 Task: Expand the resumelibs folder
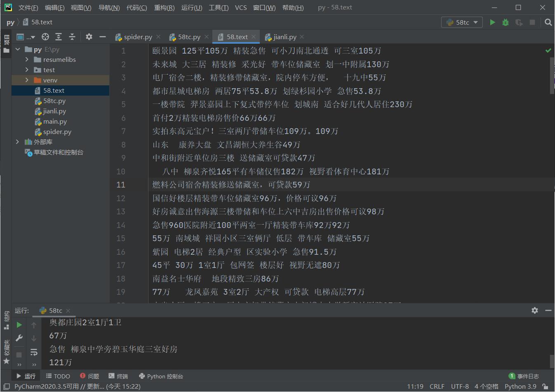[27, 59]
